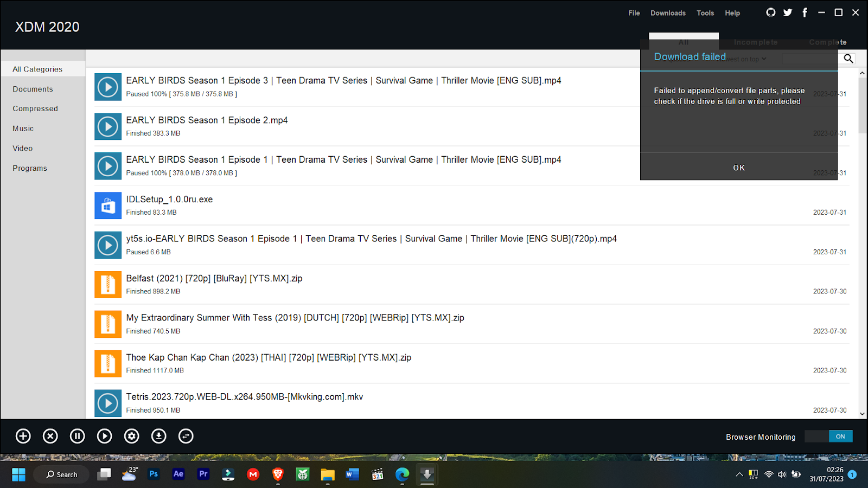Select Programs category

[x=30, y=168]
